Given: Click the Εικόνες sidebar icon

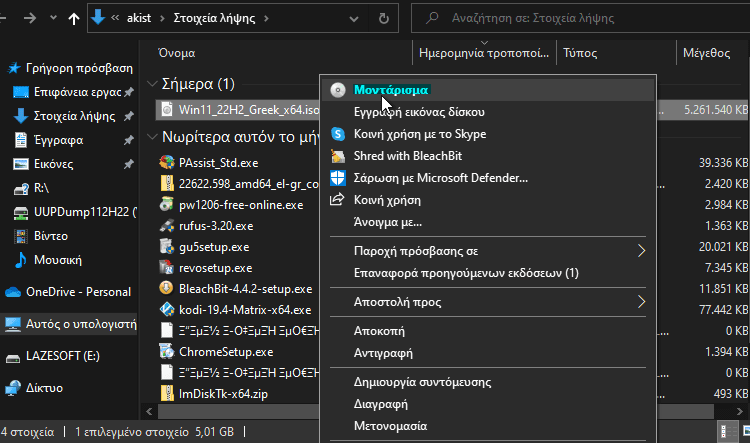Looking at the screenshot, I should pyautogui.click(x=21, y=164).
